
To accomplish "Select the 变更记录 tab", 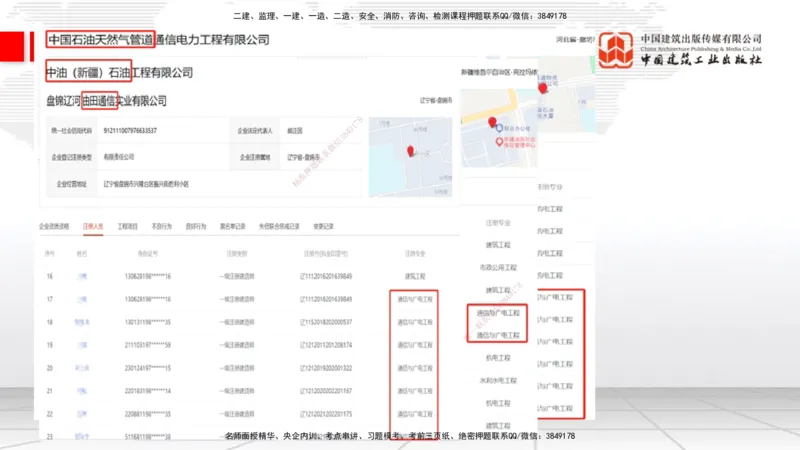I will click(x=323, y=226).
